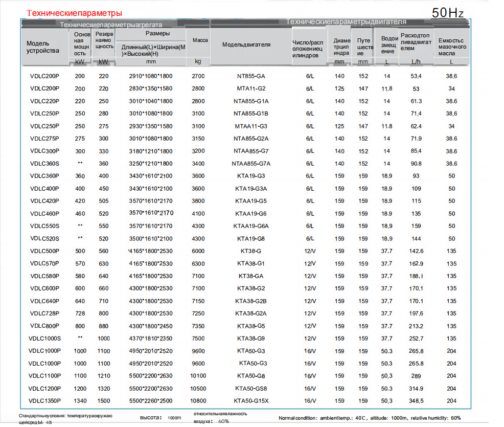Select engine model cell 'KTA19-G3A'
The image size is (504, 427).
click(251, 189)
